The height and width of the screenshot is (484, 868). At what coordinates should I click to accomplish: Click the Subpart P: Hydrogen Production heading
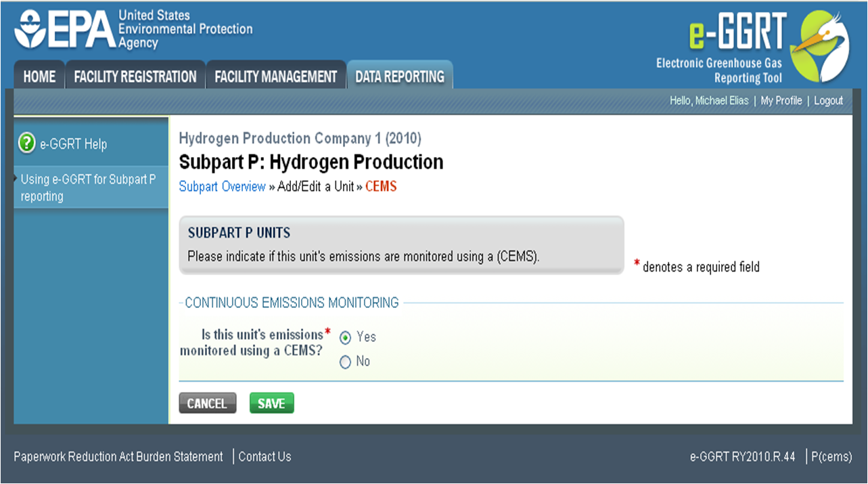311,162
